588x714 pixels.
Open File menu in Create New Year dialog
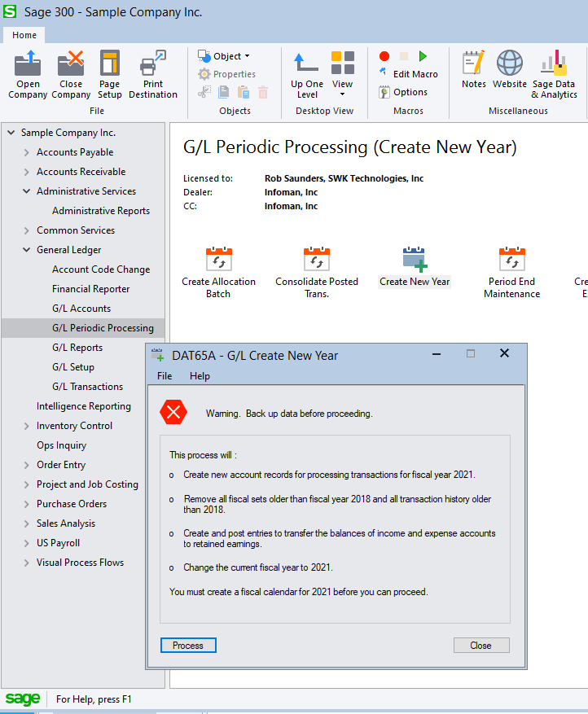point(165,376)
